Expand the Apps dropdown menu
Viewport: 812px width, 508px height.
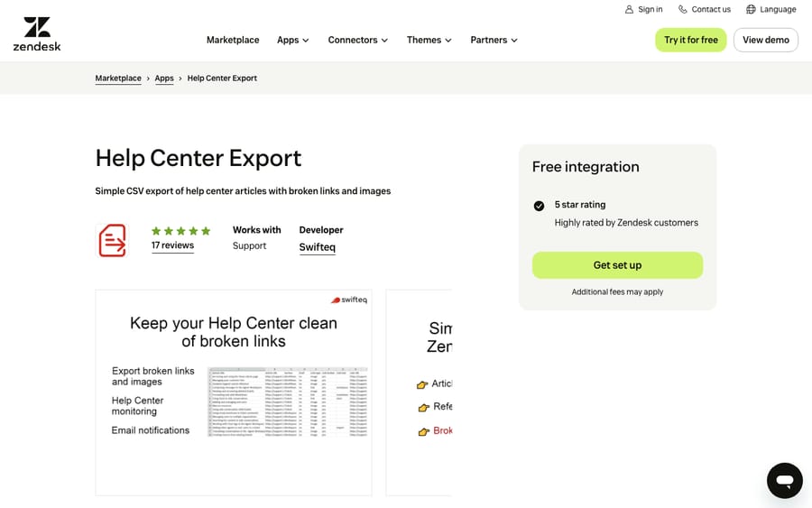tap(292, 40)
